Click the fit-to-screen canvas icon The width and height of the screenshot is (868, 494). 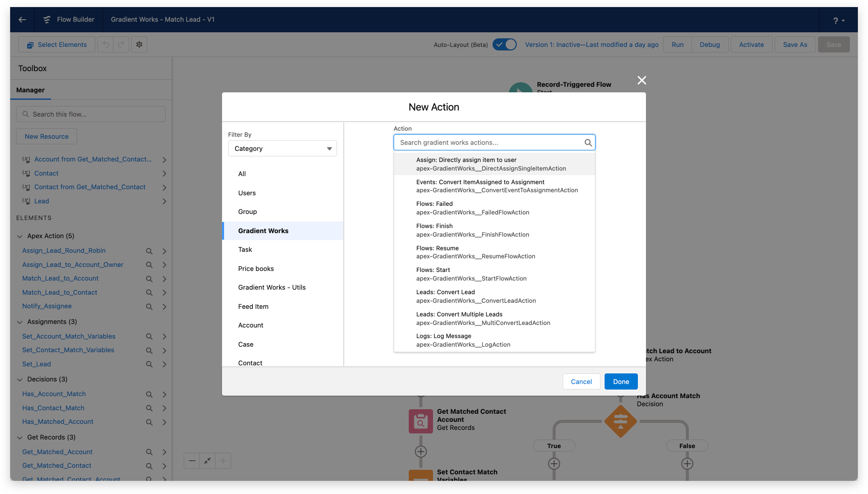[x=207, y=461]
